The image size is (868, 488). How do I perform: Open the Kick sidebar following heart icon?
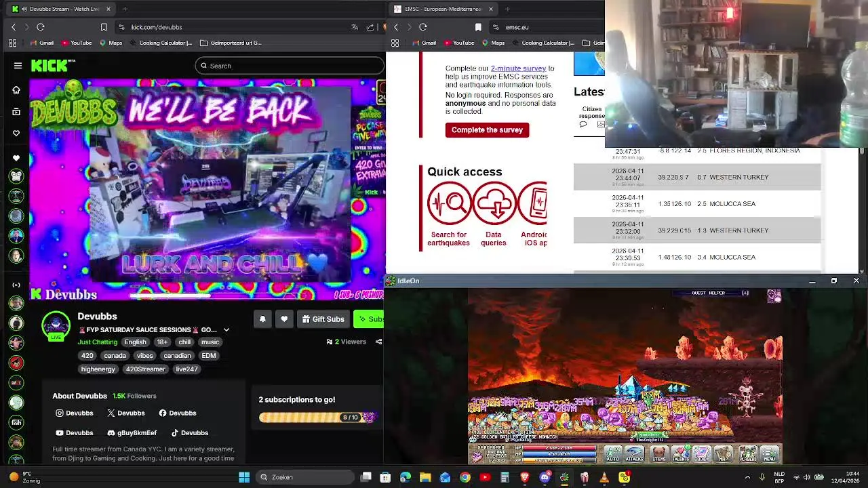click(16, 134)
